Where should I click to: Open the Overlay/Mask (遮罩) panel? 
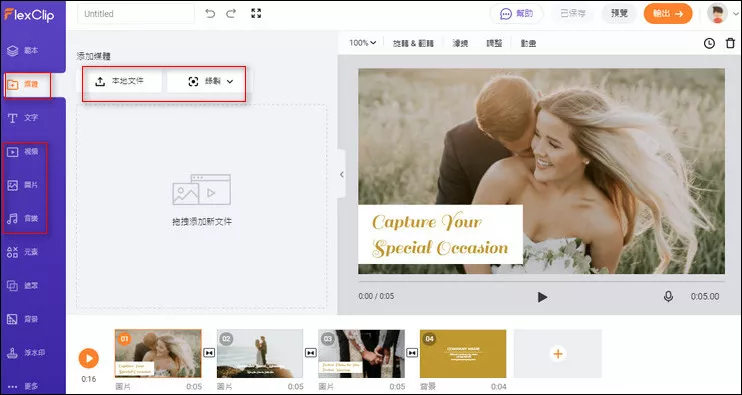(23, 285)
